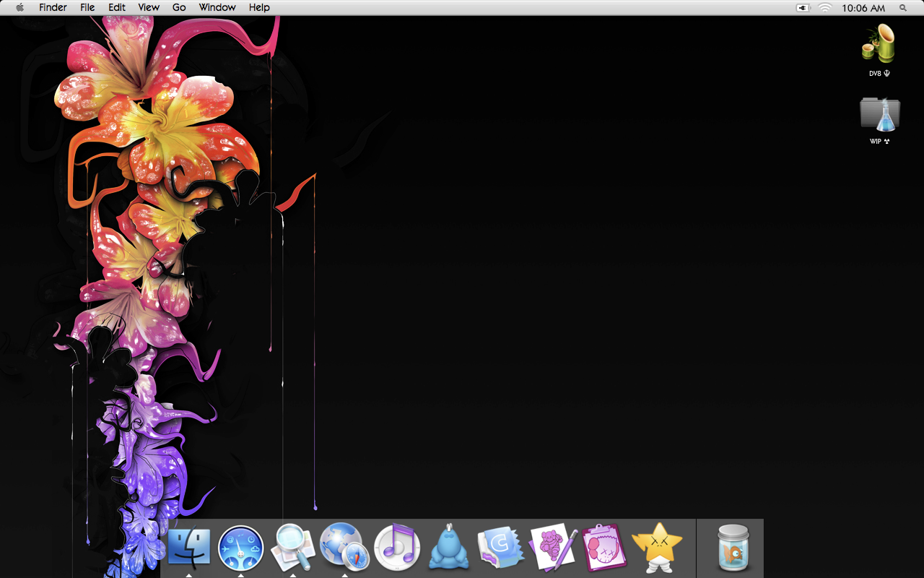Open the Wi-Fi status menu
Image resolution: width=924 pixels, height=578 pixels.
(824, 8)
